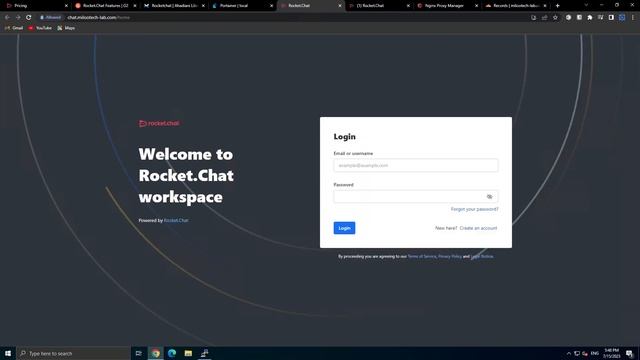Open a new browser tab
The height and width of the screenshot is (360, 640).
(558, 6)
